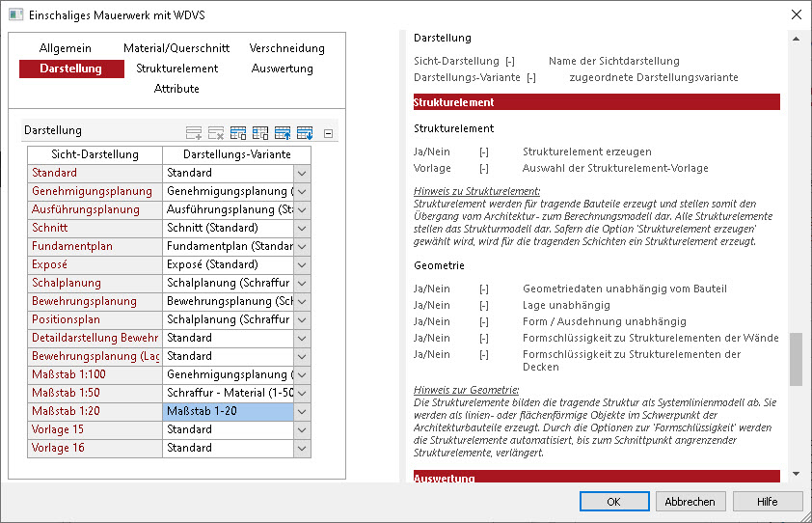The width and height of the screenshot is (812, 523).
Task: Confirm dialog with OK button
Action: pyautogui.click(x=614, y=501)
